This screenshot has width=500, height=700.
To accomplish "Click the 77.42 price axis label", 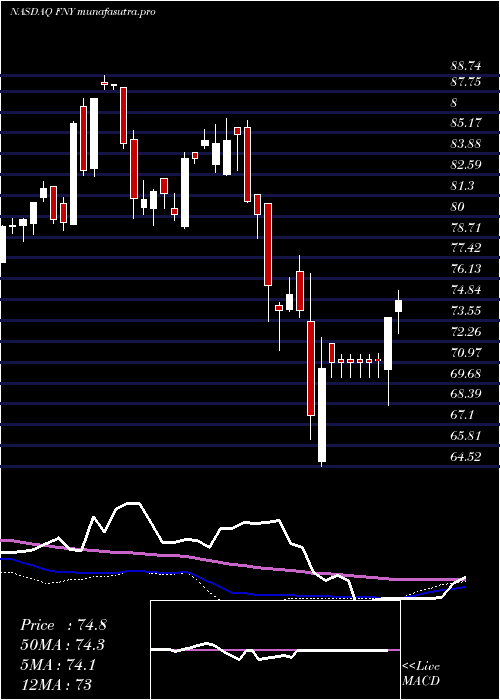I will coord(466,248).
